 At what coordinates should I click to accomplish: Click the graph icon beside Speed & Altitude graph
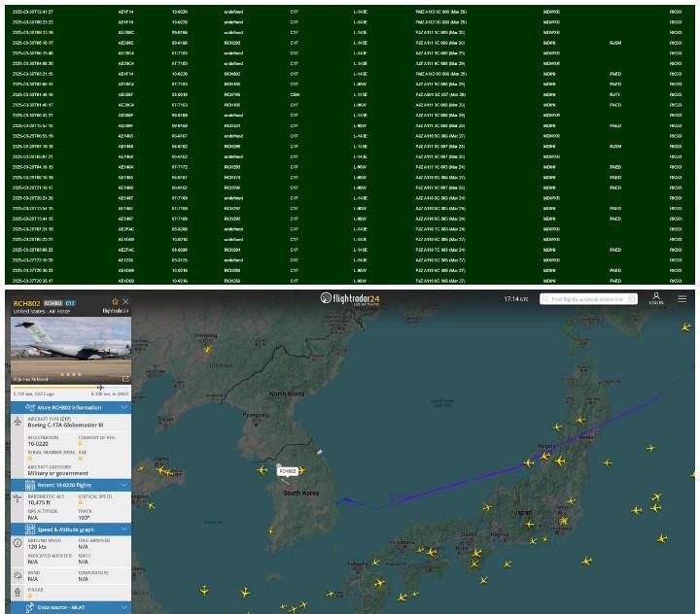point(30,529)
